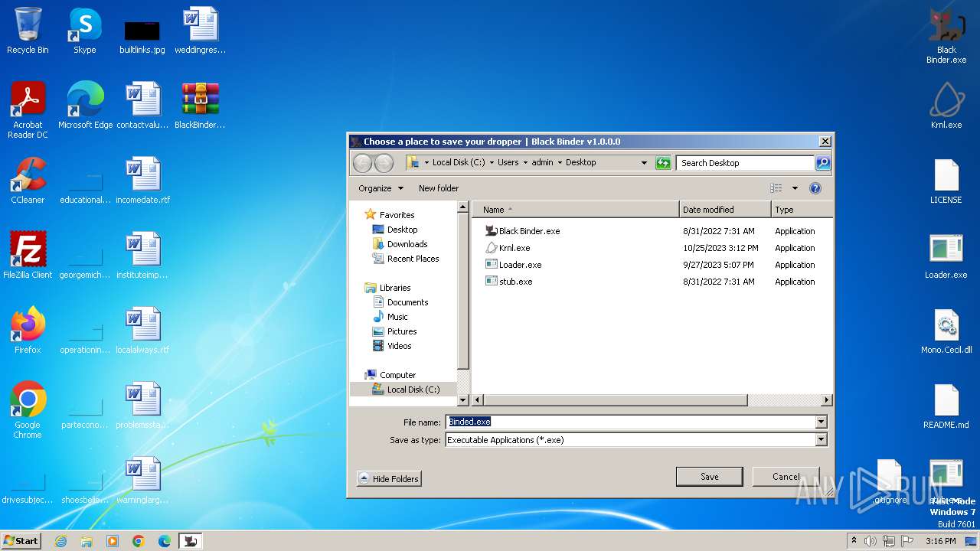
Task: Click Black Binder taskbar button
Action: click(x=191, y=541)
